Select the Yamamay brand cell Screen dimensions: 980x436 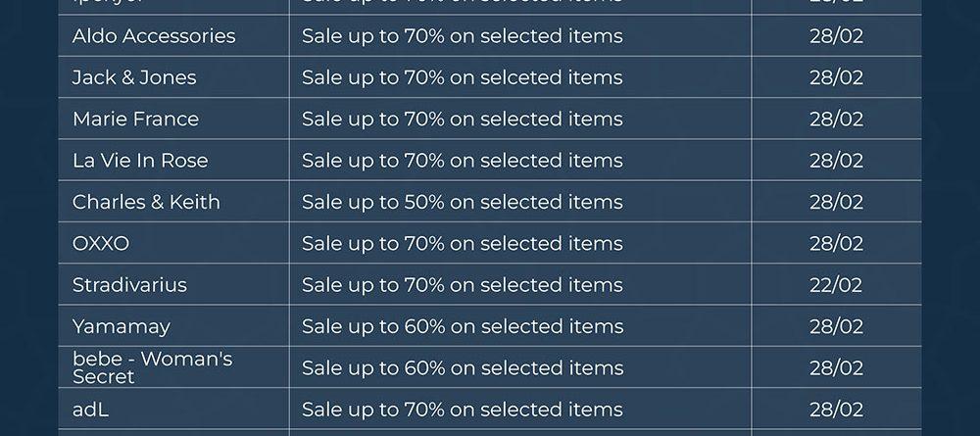(122, 326)
